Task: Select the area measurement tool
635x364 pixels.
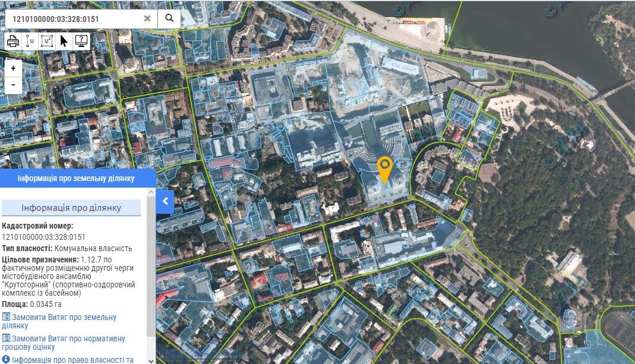Action: coord(48,41)
